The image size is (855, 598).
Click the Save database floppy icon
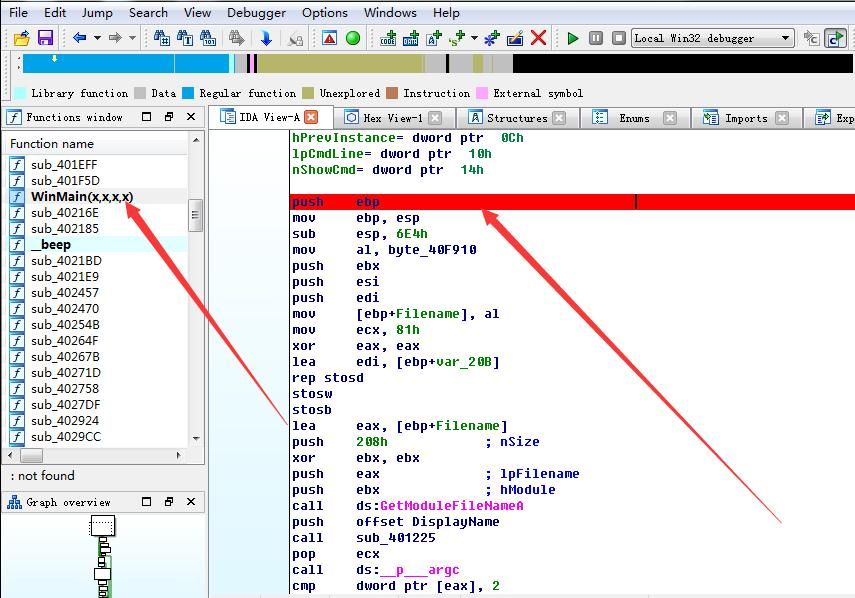(x=45, y=38)
